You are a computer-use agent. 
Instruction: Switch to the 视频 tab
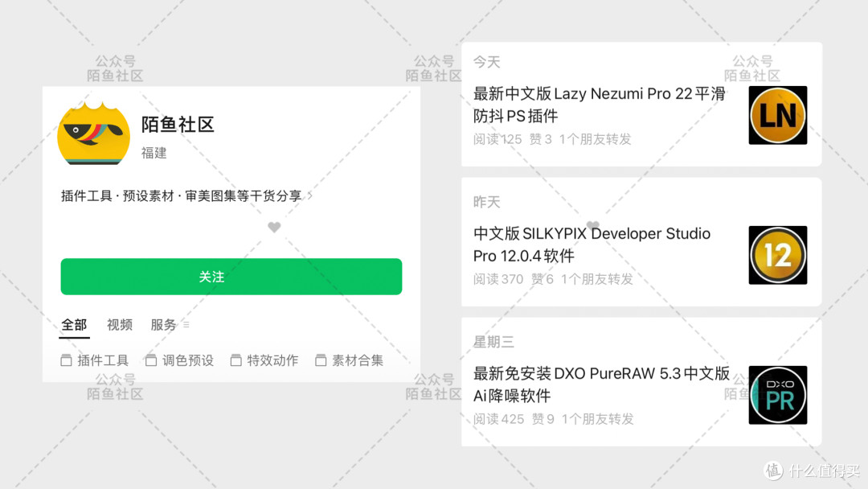point(120,324)
